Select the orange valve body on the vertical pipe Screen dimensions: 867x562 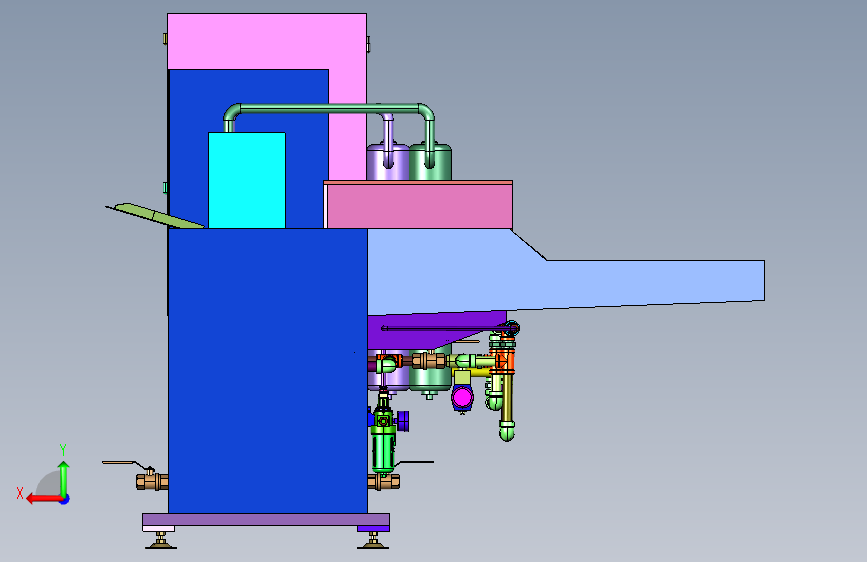pyautogui.click(x=502, y=360)
